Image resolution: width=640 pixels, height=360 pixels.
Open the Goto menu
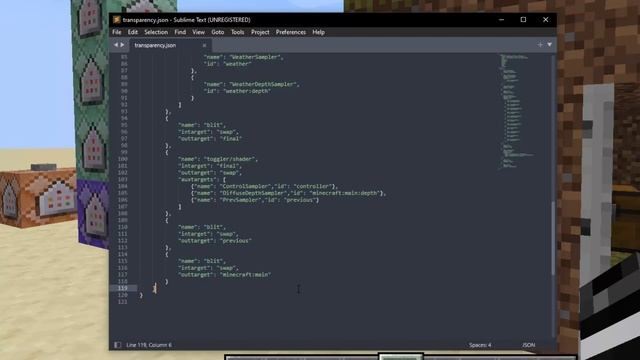(218, 32)
